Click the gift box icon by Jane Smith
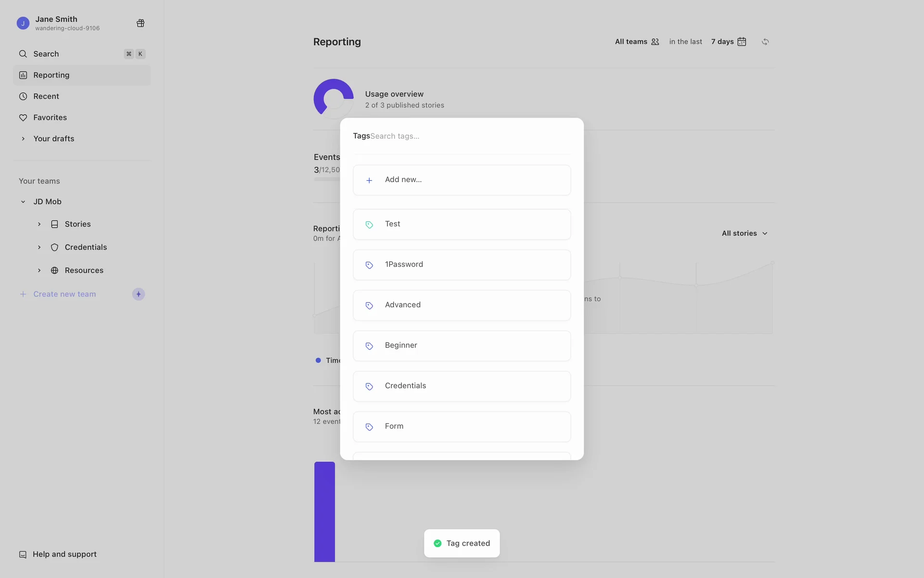Screen dimensions: 924x578 [x=141, y=23]
